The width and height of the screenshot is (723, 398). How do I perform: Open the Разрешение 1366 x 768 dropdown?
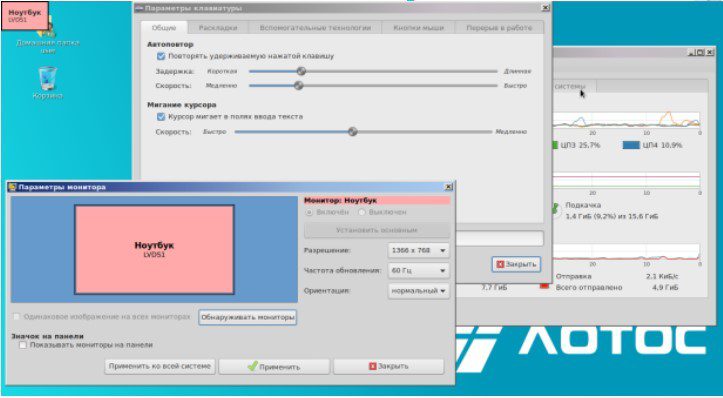tap(419, 250)
